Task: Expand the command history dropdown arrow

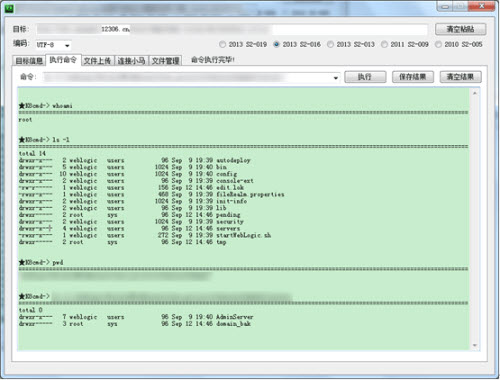Action: coord(336,78)
